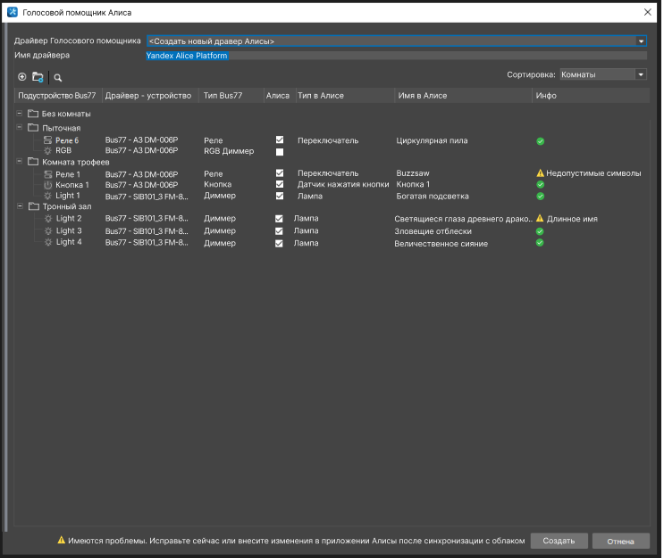Click the light bulb icon of Light 3

[x=47, y=231]
